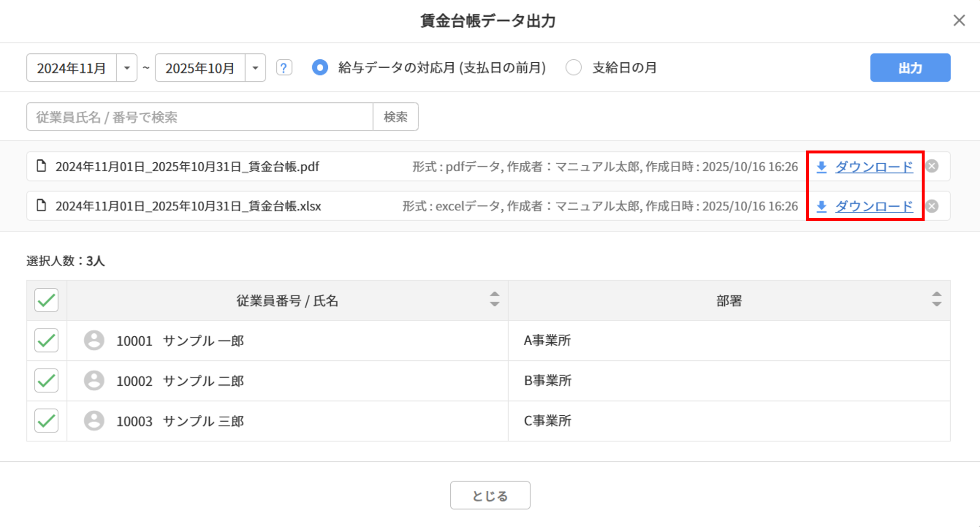Image resolution: width=980 pixels, height=527 pixels.
Task: Open the 2024年11月 start month dropdown
Action: [127, 68]
